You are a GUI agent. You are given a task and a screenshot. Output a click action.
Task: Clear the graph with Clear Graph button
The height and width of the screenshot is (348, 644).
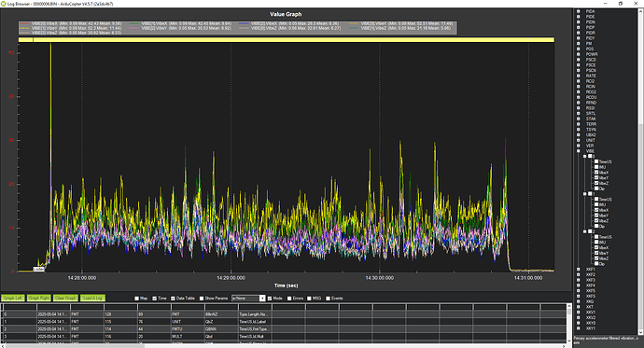65,298
